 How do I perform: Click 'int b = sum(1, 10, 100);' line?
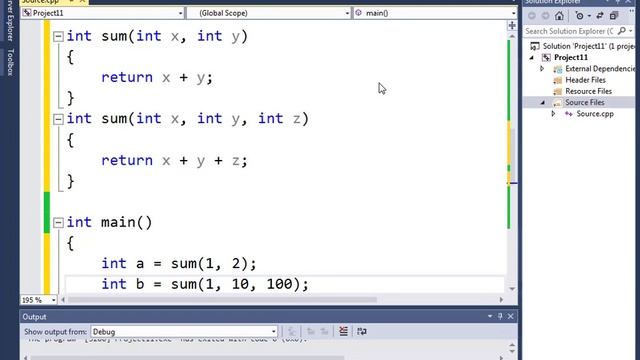click(x=205, y=284)
